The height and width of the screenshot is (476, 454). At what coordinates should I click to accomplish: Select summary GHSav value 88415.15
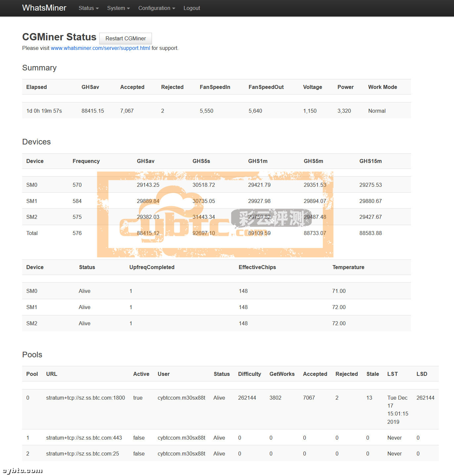(x=93, y=111)
